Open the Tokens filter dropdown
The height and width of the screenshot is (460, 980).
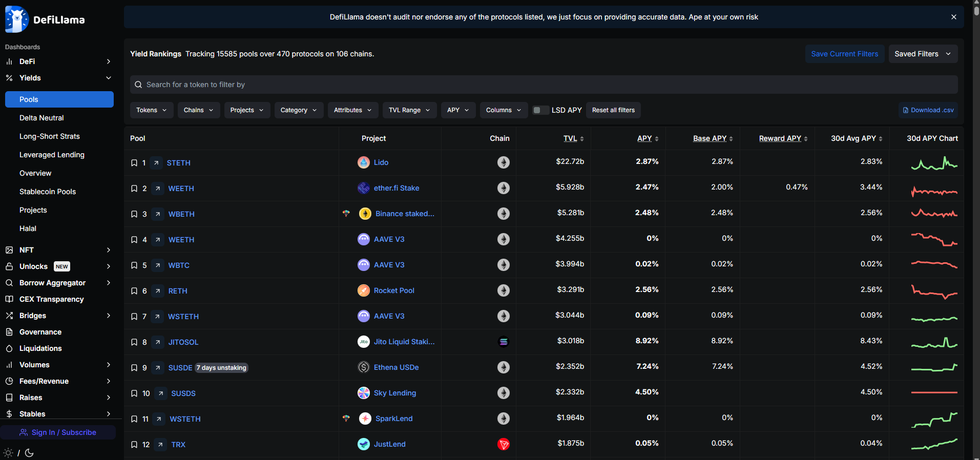tap(152, 110)
